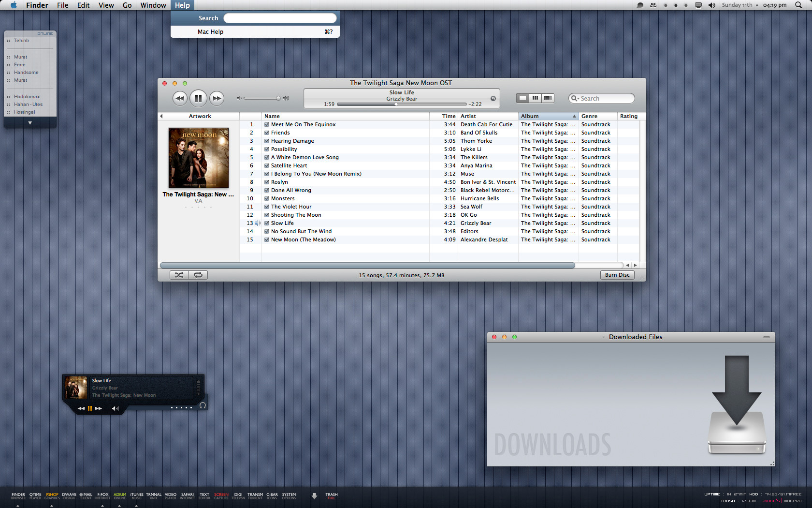Sort songs by the Name column header

point(345,116)
